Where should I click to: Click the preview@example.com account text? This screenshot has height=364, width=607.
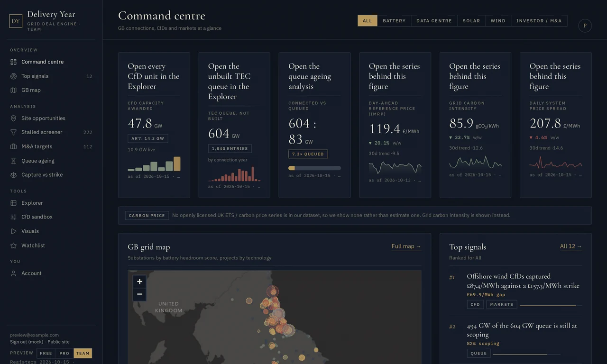click(x=35, y=335)
